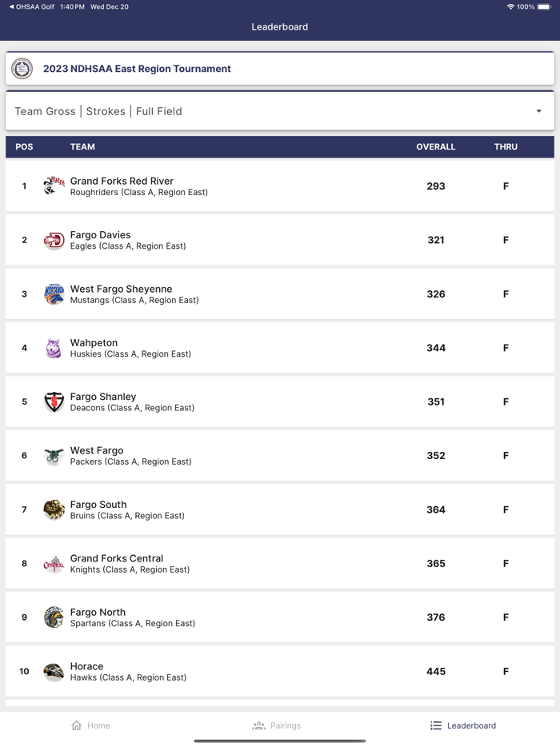
Task: Select the Horace Hawks team row
Action: click(x=279, y=672)
